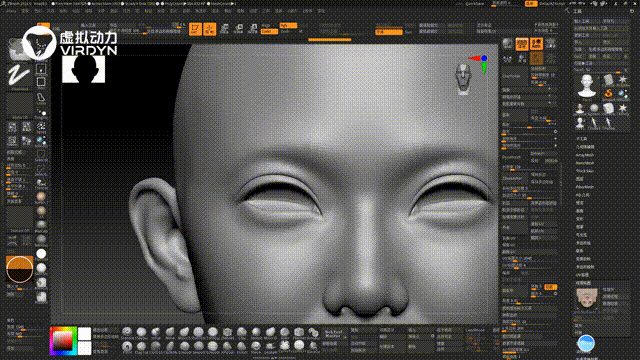
Task: Select the Rotate transform tool in top shelf
Action: pyautogui.click(x=253, y=29)
